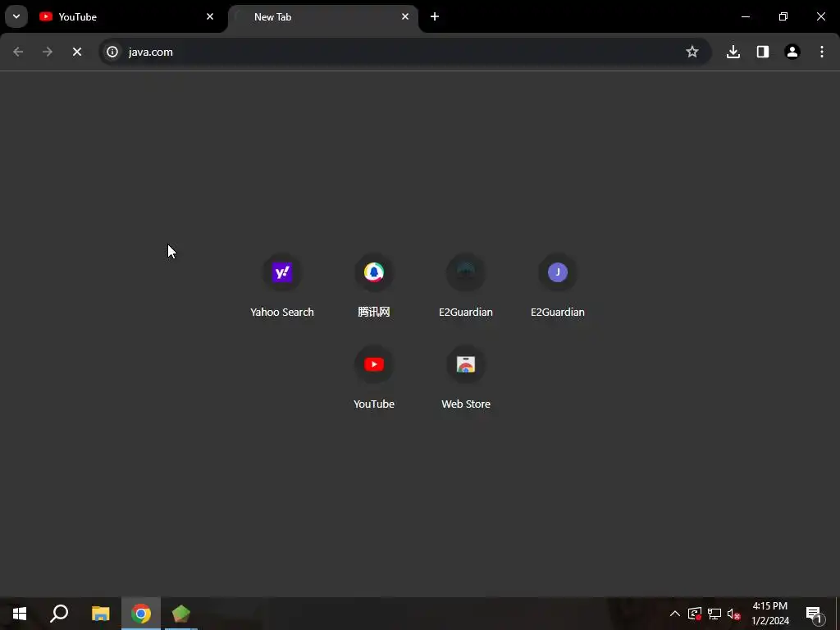This screenshot has height=630, width=840.
Task: Show hidden system tray icons
Action: (675, 614)
